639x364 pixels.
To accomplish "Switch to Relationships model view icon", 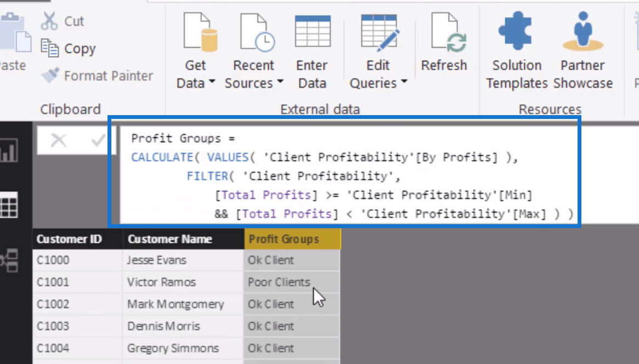I will 10,260.
